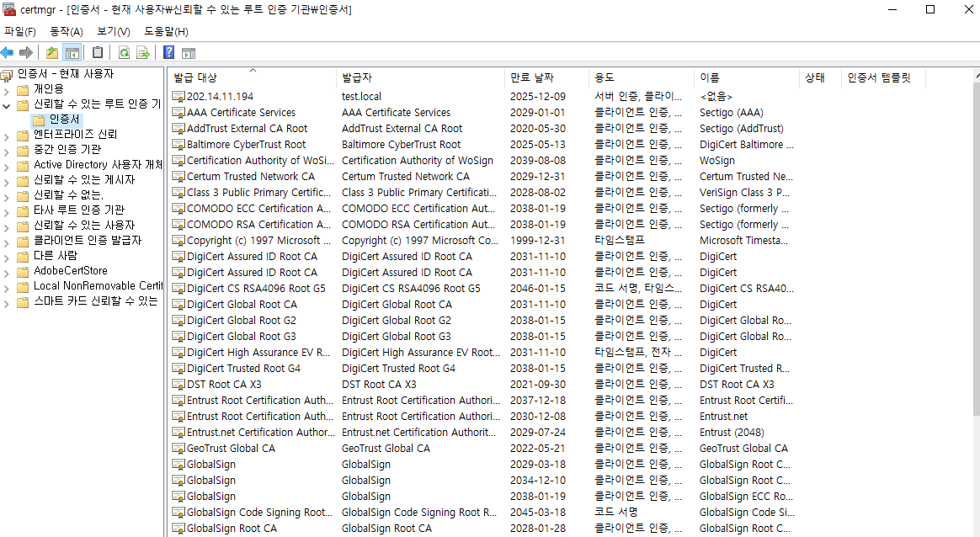The width and height of the screenshot is (980, 537).
Task: Click certificate icon for AddTrust External CA Root
Action: pos(178,128)
